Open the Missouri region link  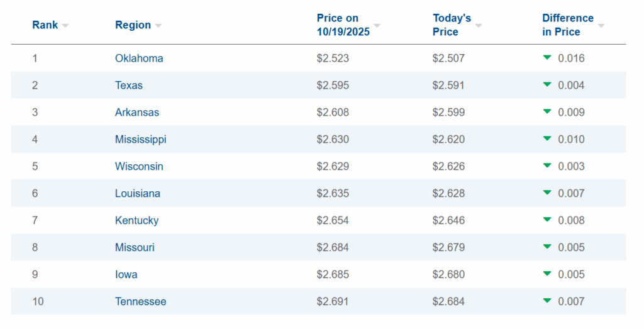[135, 248]
